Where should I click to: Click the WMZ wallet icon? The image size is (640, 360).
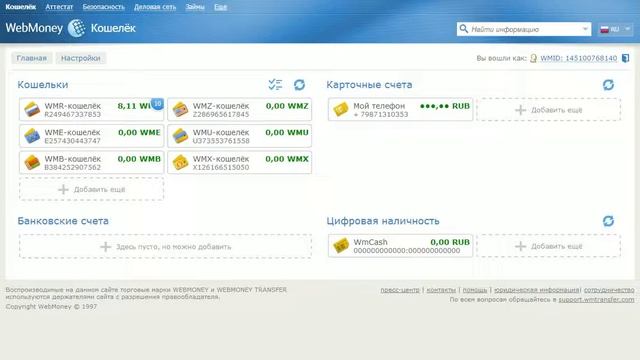tap(180, 109)
